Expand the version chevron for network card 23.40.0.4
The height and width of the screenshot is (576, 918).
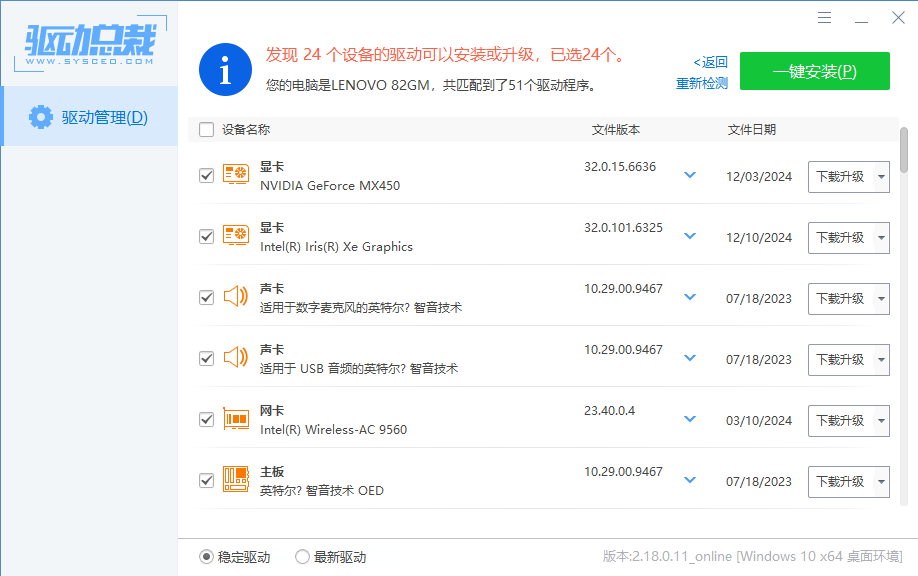pyautogui.click(x=690, y=419)
